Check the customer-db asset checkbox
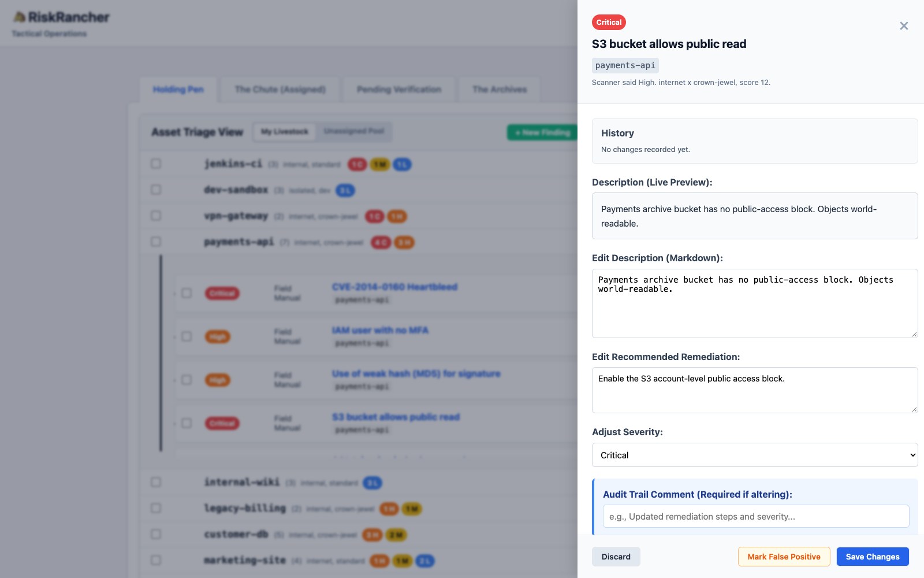The image size is (924, 578). coord(156,534)
